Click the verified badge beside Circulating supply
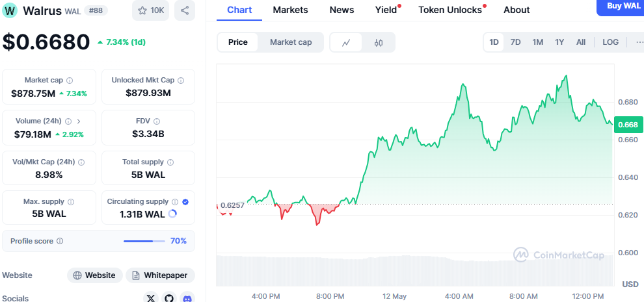The width and height of the screenshot is (644, 302). 185,202
